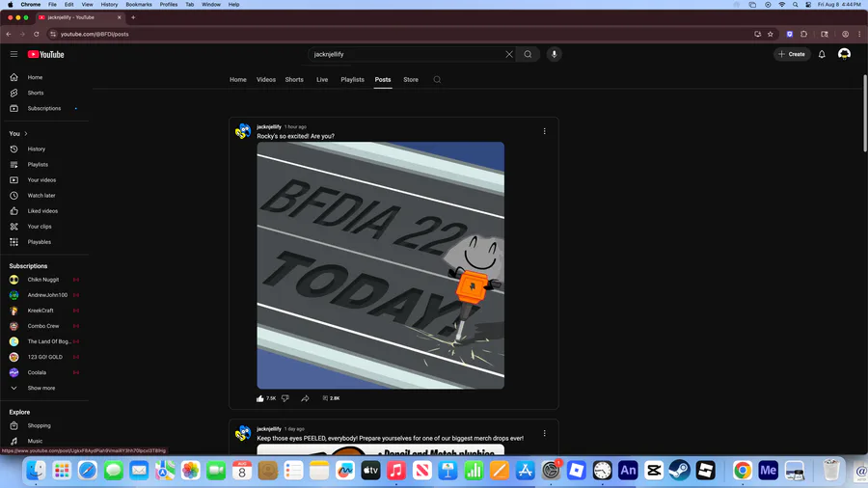Run search with the magnifier button

529,54
